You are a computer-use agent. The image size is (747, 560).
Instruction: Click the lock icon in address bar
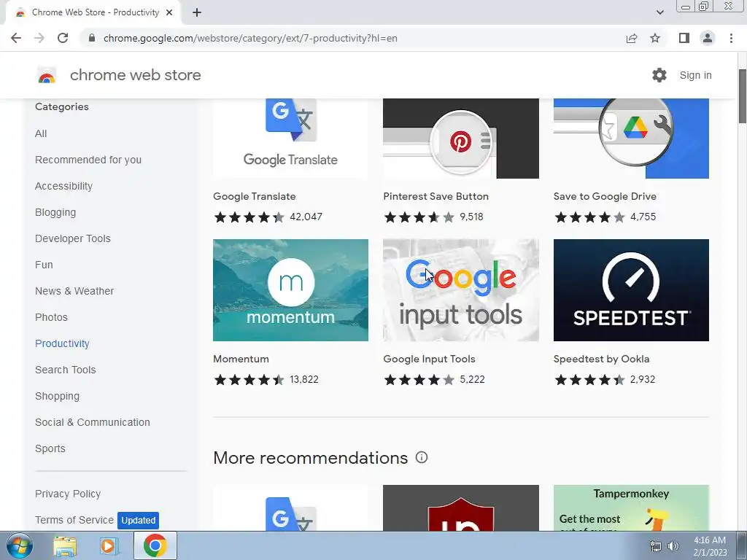click(92, 38)
